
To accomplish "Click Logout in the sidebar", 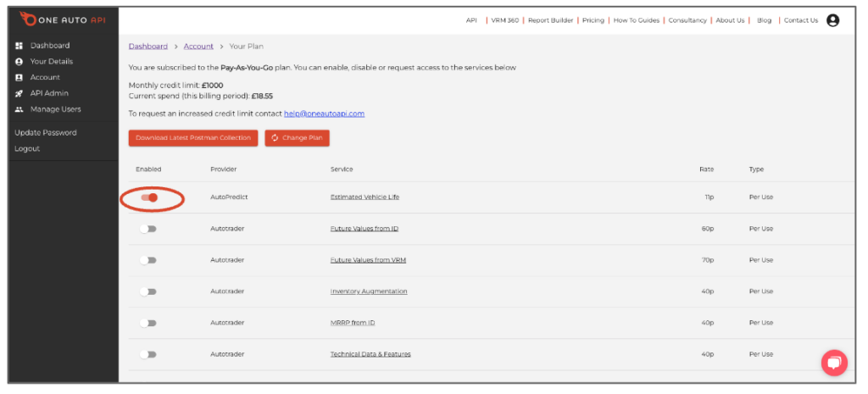I will click(x=27, y=149).
